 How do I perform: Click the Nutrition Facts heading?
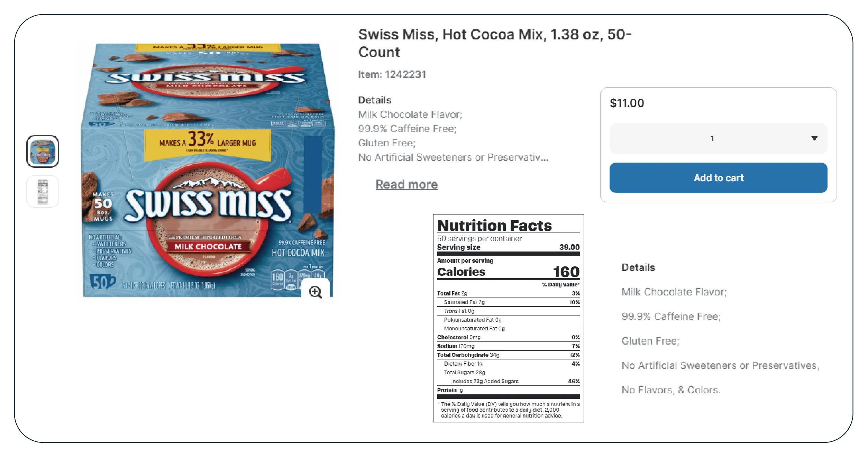(494, 226)
